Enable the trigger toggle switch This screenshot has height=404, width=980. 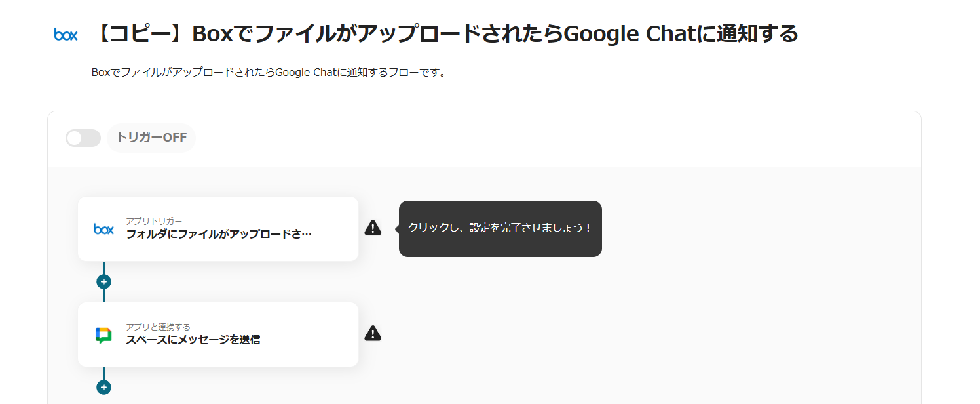point(83,138)
